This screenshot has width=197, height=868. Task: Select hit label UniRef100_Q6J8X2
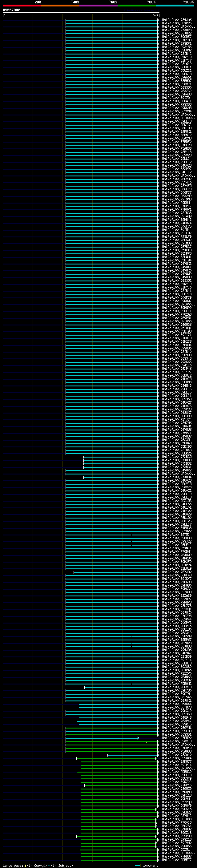pos(177,33)
